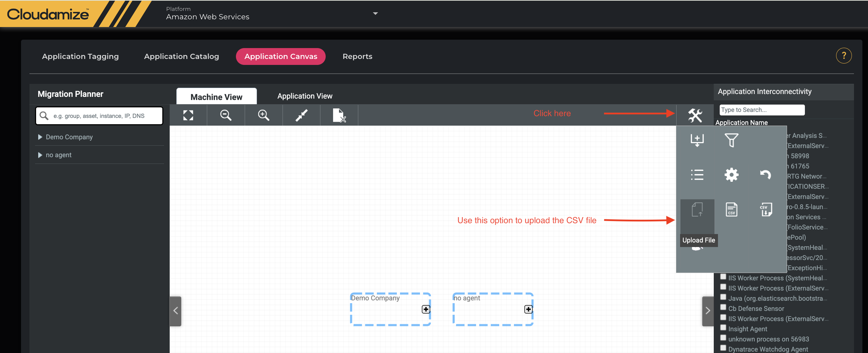Click the help question mark button

843,56
